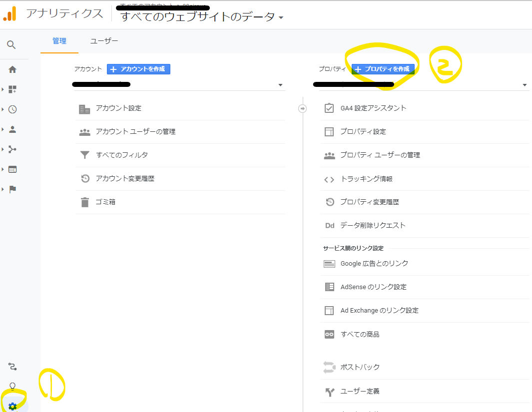Open the customization dashboard icon in sidebar
Image resolution: width=532 pixels, height=412 pixels.
pos(12,89)
